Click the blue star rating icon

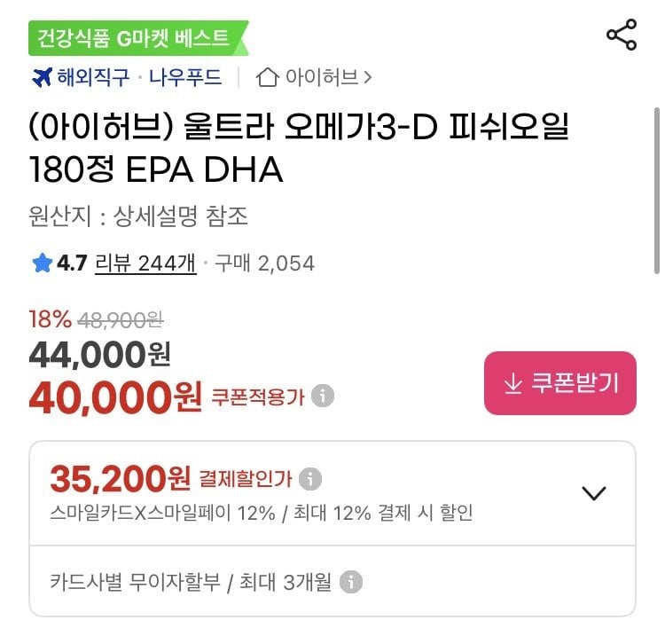point(42,263)
